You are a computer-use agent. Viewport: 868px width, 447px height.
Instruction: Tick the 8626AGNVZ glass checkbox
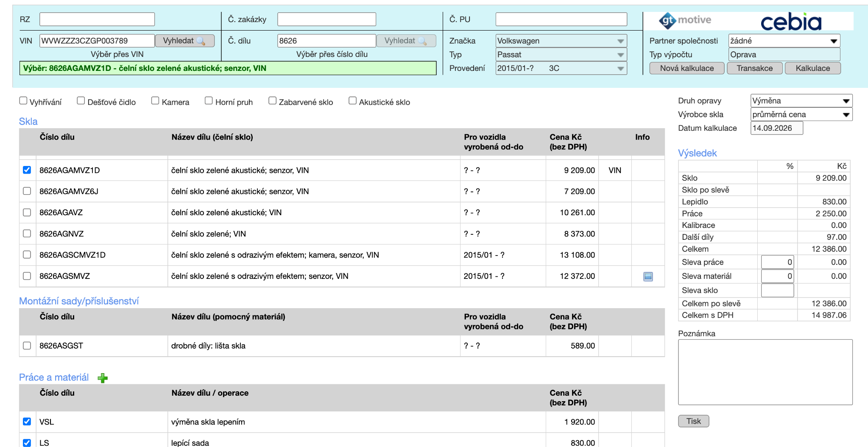tap(27, 233)
